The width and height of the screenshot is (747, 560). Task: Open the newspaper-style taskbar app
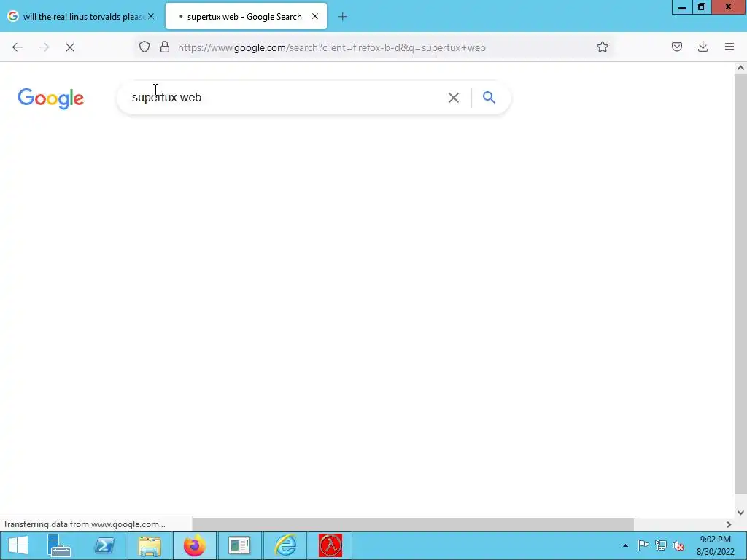(239, 545)
